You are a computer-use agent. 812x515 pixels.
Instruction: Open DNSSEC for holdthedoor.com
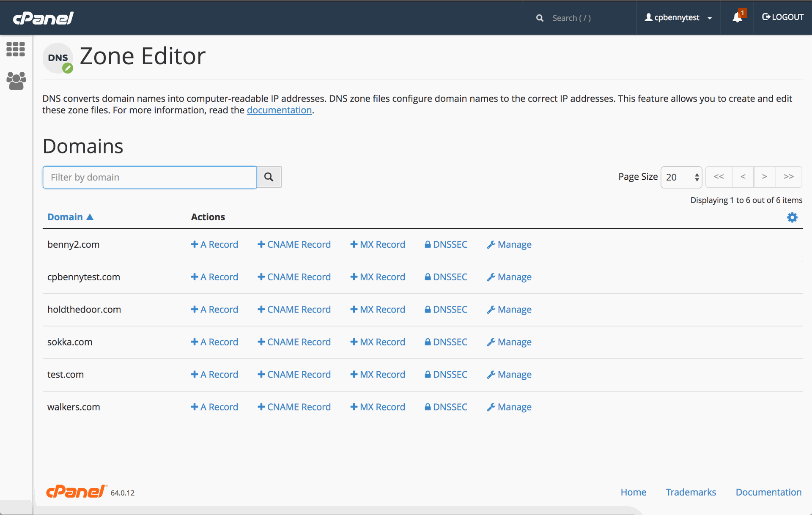click(x=446, y=310)
